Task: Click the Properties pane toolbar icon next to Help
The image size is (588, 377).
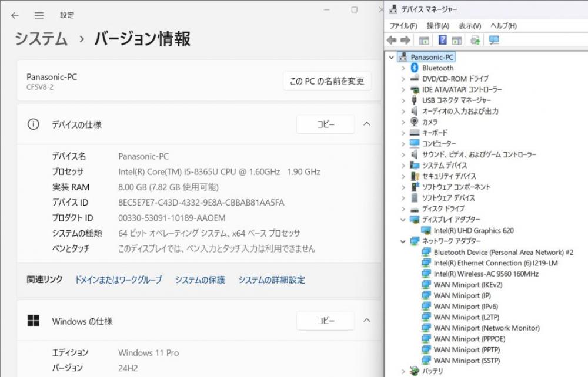Action: click(x=456, y=41)
